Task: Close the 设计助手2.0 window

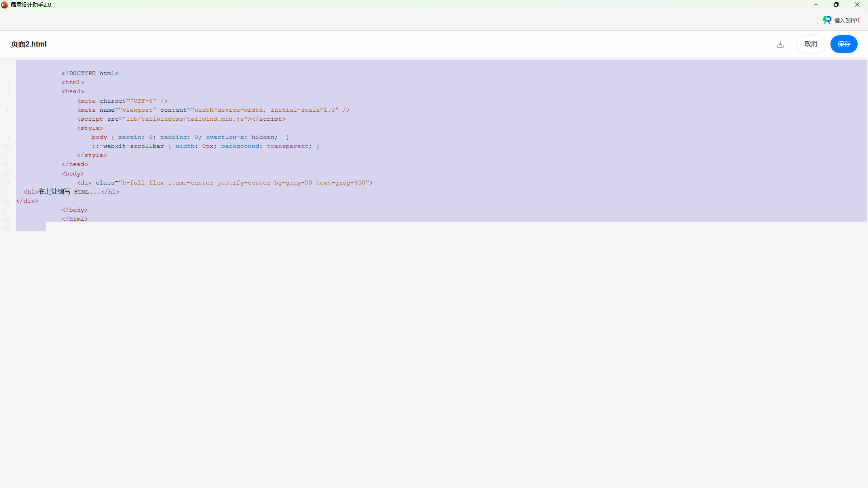Action: point(857,5)
